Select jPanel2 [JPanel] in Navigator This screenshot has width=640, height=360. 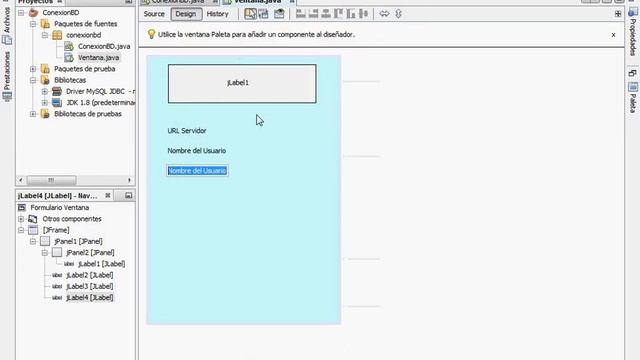(90, 253)
